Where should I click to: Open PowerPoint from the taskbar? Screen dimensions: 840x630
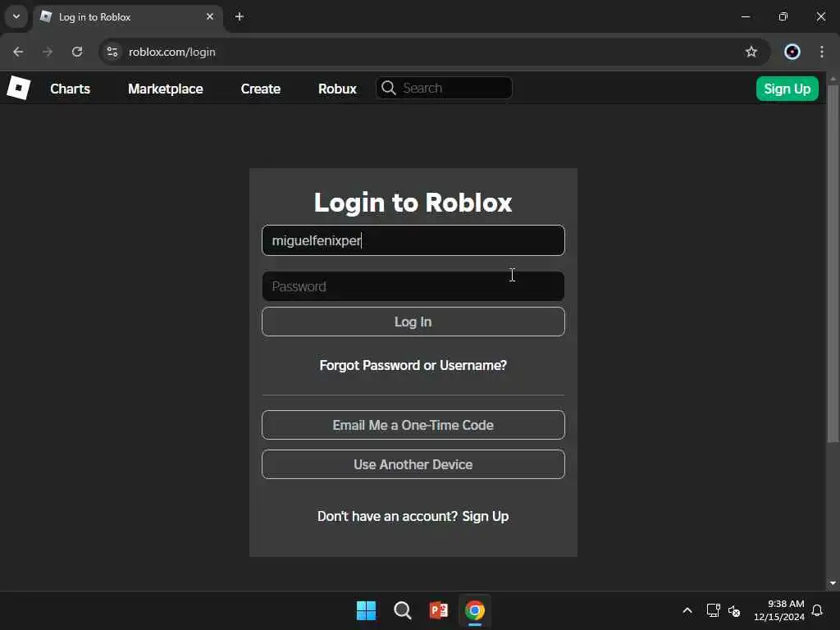click(438, 610)
